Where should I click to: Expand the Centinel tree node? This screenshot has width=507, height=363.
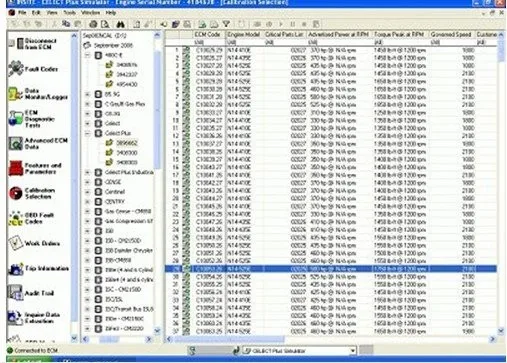[88, 192]
